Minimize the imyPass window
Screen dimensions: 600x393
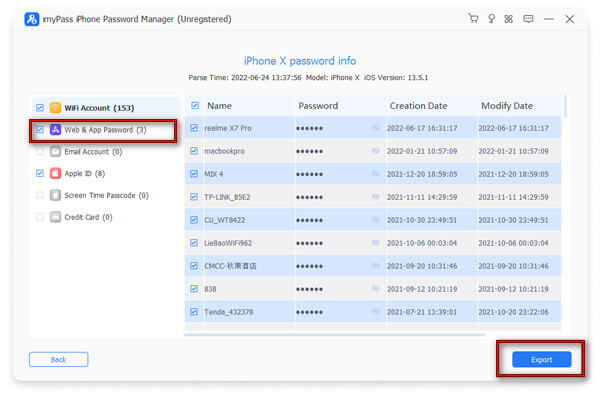pos(549,19)
